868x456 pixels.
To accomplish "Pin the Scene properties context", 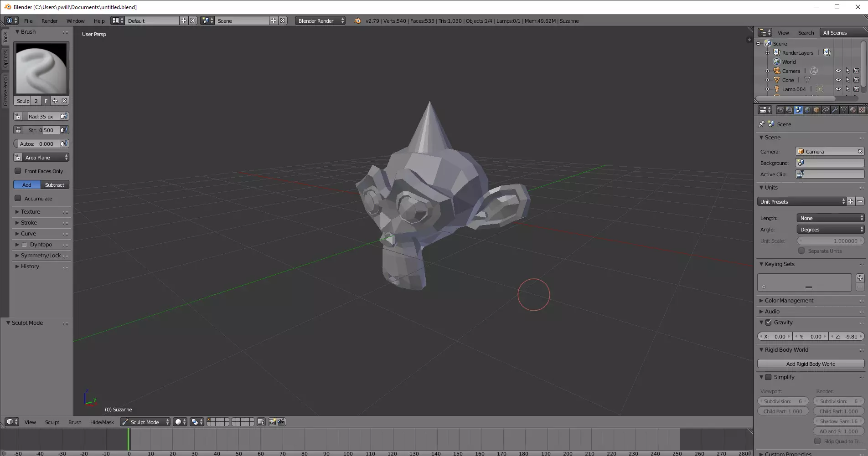I will [761, 124].
